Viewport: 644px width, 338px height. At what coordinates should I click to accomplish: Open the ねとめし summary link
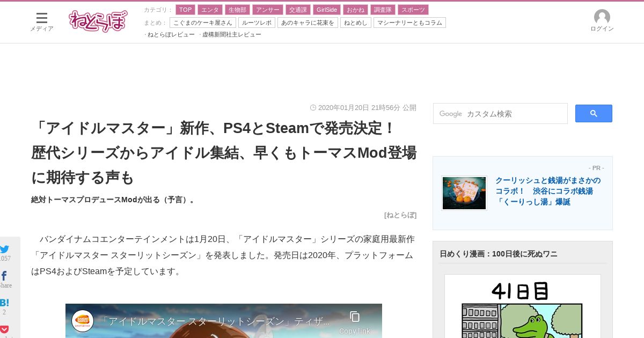356,23
